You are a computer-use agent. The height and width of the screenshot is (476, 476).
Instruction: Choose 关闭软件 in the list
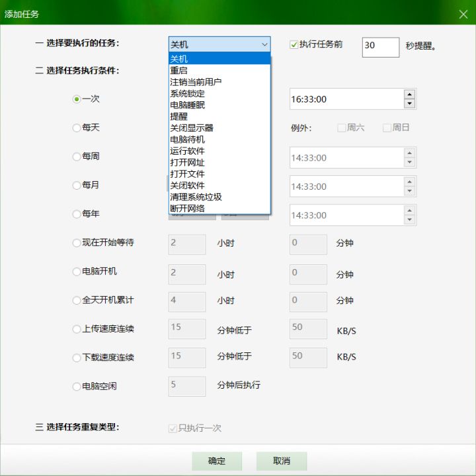click(219, 186)
